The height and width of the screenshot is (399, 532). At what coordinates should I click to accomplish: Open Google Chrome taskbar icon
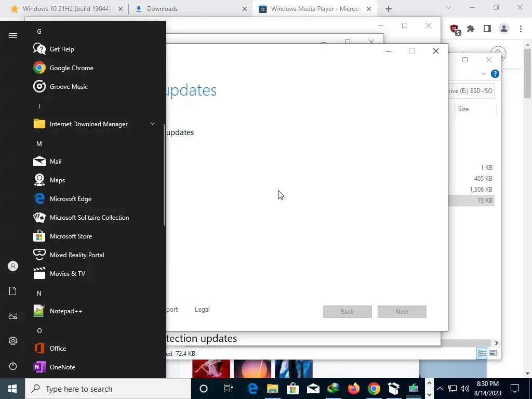374,389
